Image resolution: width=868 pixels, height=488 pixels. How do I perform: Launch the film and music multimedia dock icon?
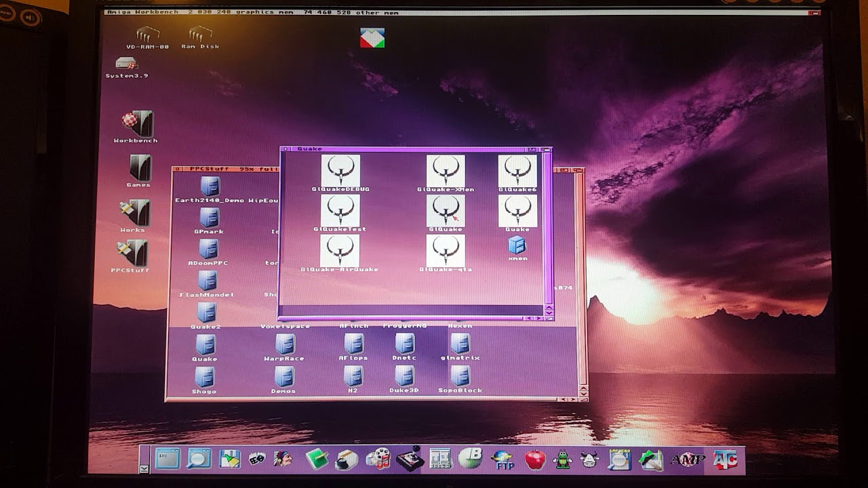click(378, 459)
